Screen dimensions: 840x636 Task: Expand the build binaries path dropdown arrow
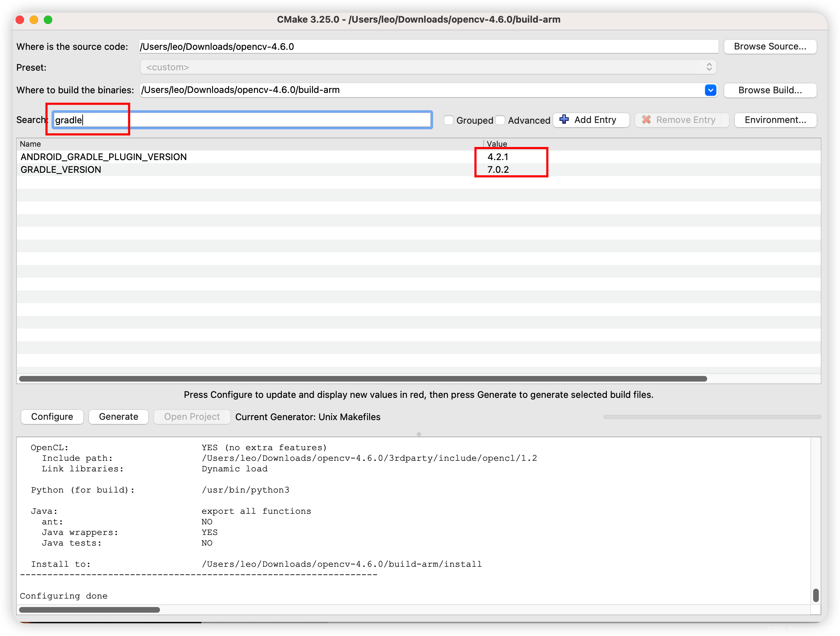[x=710, y=90]
